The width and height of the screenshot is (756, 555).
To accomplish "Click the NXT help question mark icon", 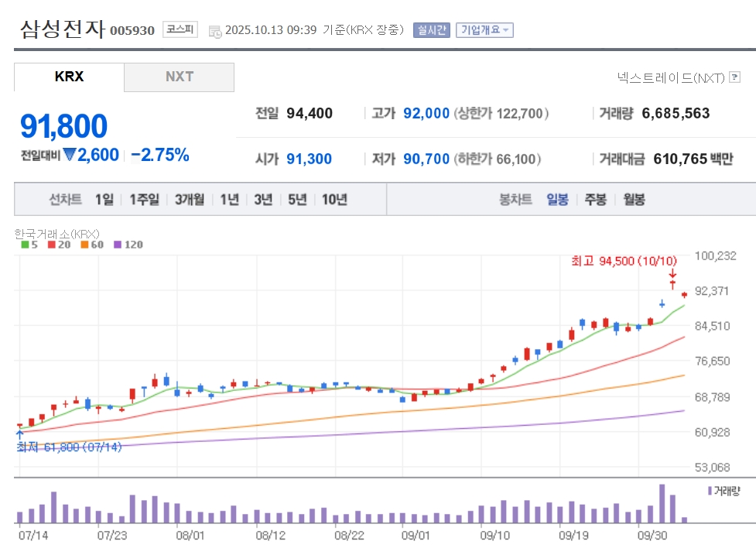I will click(x=734, y=77).
